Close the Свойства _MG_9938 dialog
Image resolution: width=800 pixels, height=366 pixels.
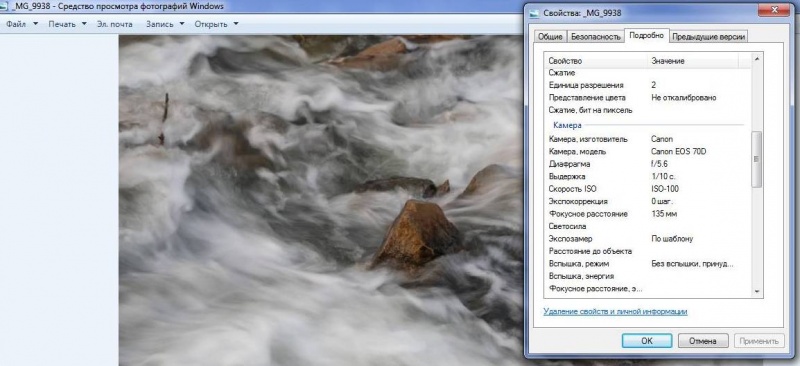(773, 10)
